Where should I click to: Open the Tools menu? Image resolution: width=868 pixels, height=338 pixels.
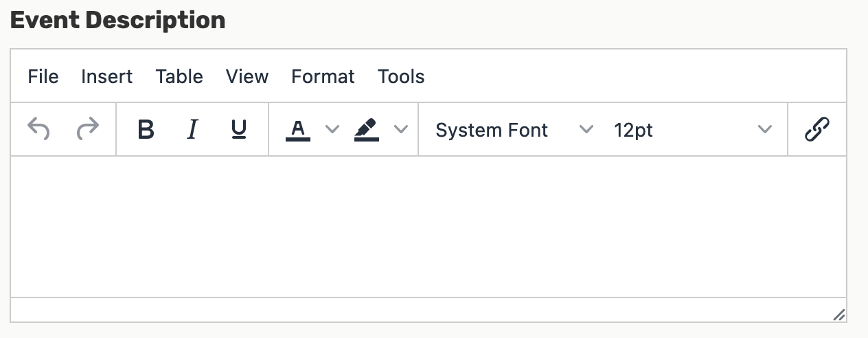401,76
